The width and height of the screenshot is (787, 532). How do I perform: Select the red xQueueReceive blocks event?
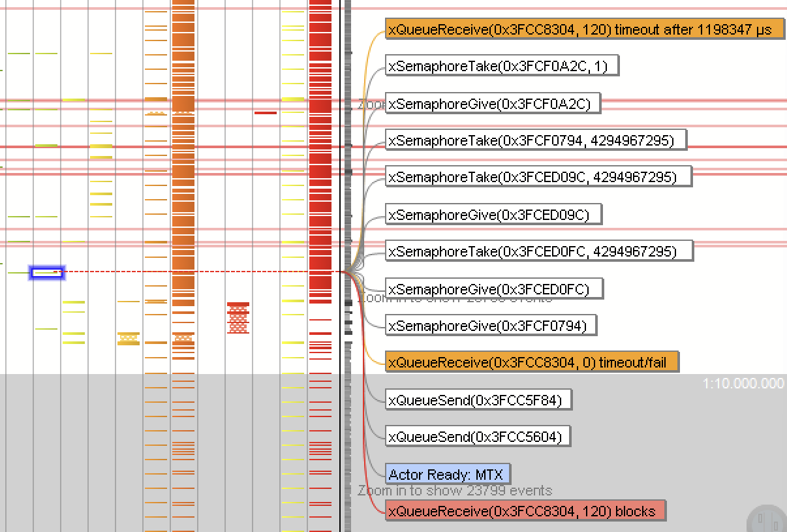coord(525,510)
